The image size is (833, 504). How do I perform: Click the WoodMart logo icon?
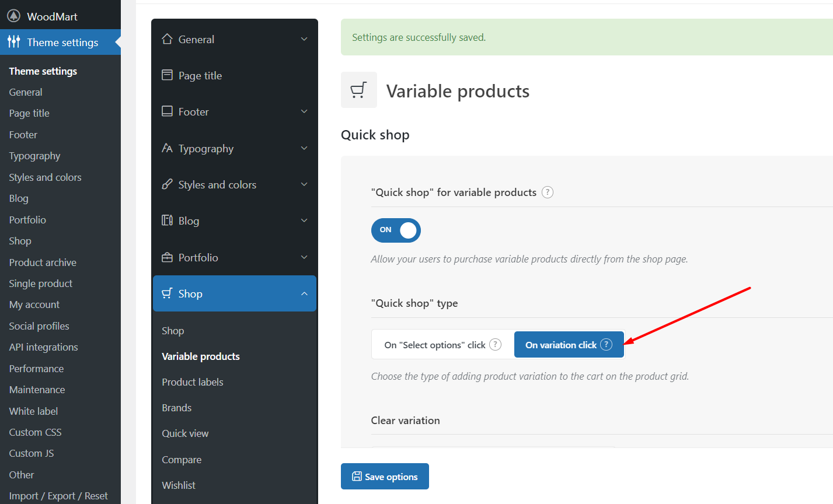pyautogui.click(x=13, y=16)
